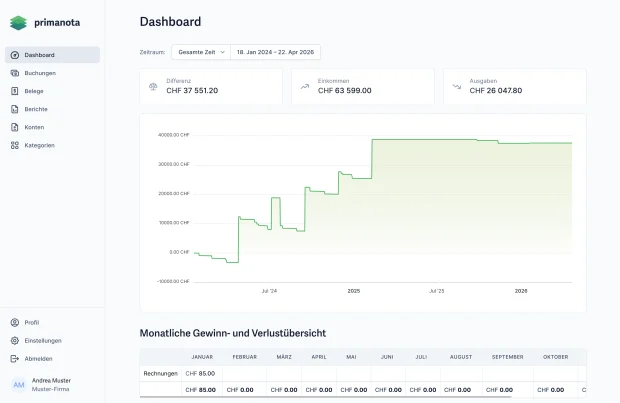Click the Abmelden logout icon
Screen dimensions: 620x403
(x=15, y=359)
